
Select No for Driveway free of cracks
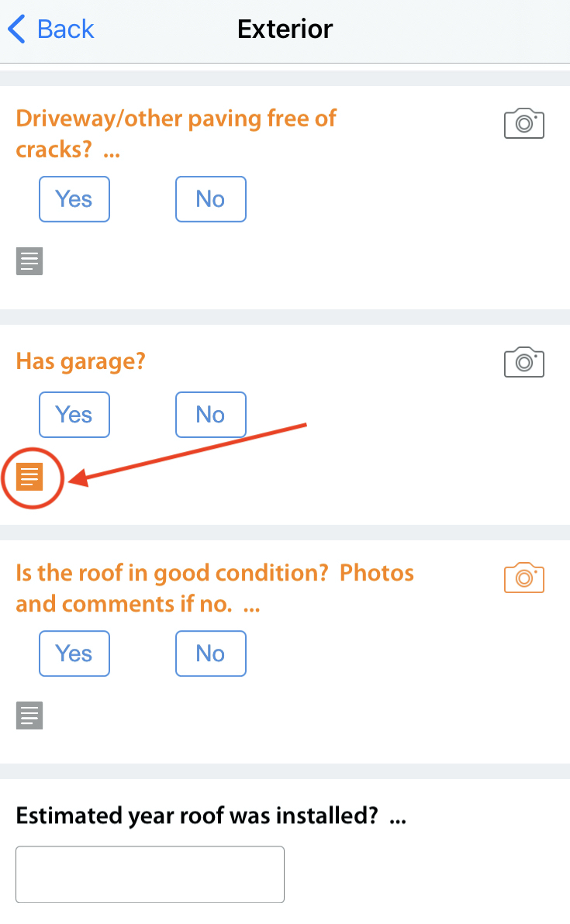(210, 199)
